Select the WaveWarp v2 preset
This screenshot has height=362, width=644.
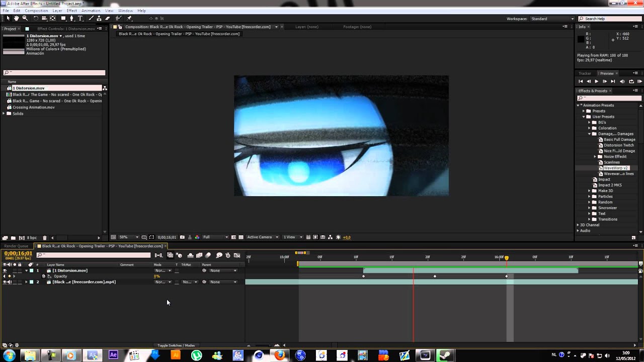coord(616,168)
